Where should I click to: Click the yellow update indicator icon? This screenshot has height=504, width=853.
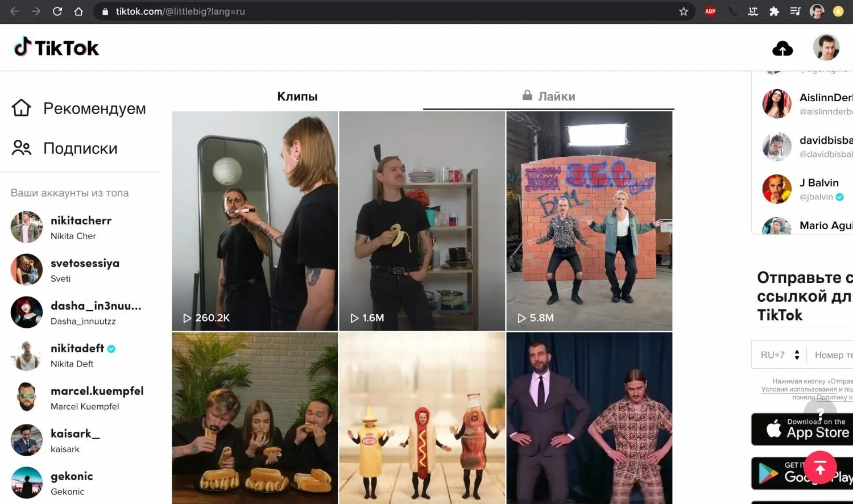[x=838, y=11]
